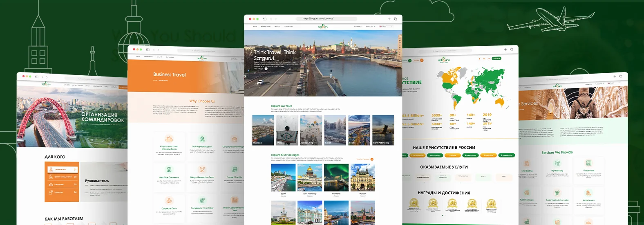Viewport: 644px width, 225px height.
Task: Click the 5000+ statistic on the map page
Action: coord(436,115)
